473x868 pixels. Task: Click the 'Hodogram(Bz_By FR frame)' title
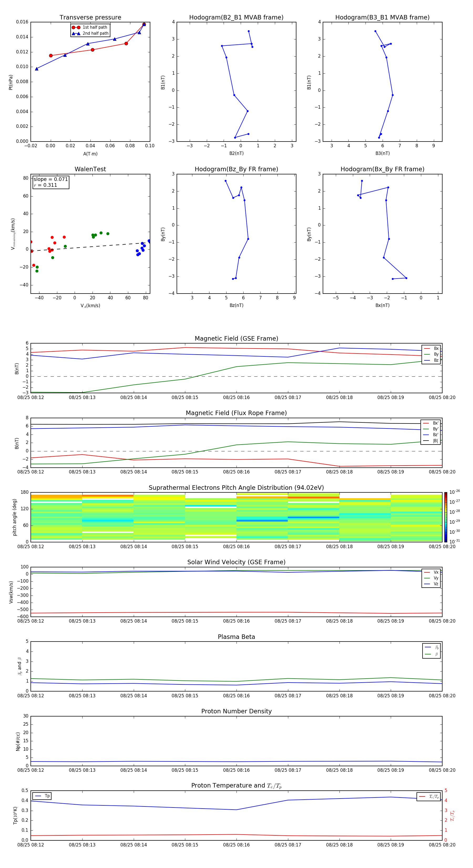236,169
